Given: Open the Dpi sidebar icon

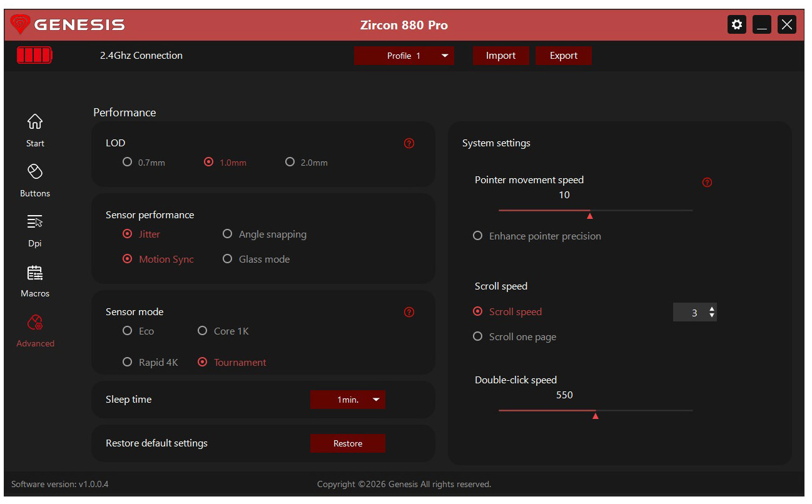Looking at the screenshot, I should [x=35, y=221].
